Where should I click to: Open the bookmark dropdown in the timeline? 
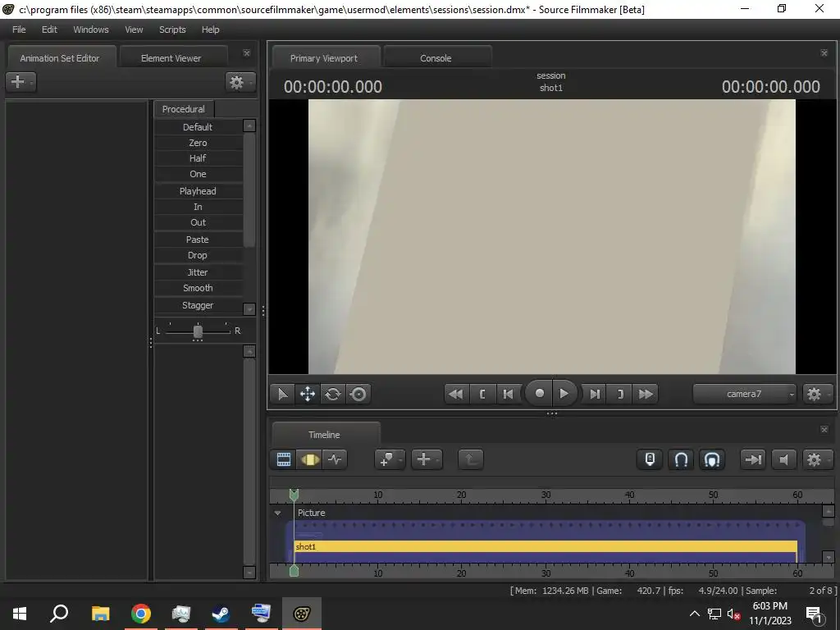point(390,459)
